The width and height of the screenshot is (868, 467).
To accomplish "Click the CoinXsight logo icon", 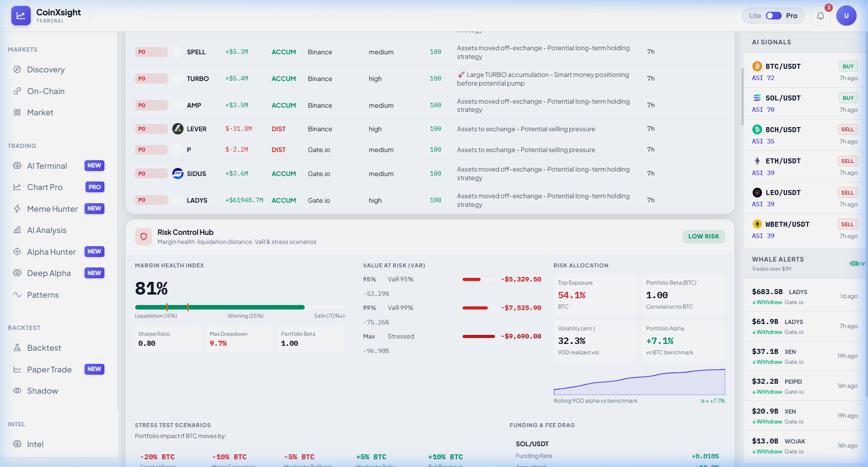I will 21,15.
